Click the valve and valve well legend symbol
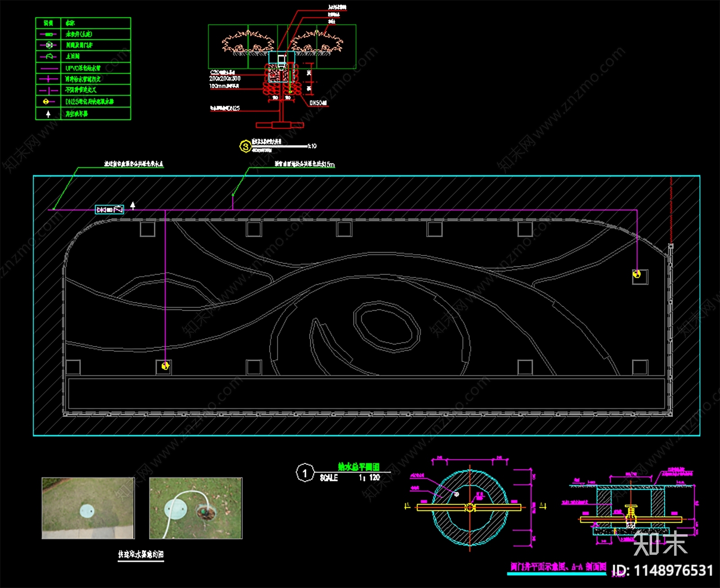 (48, 45)
